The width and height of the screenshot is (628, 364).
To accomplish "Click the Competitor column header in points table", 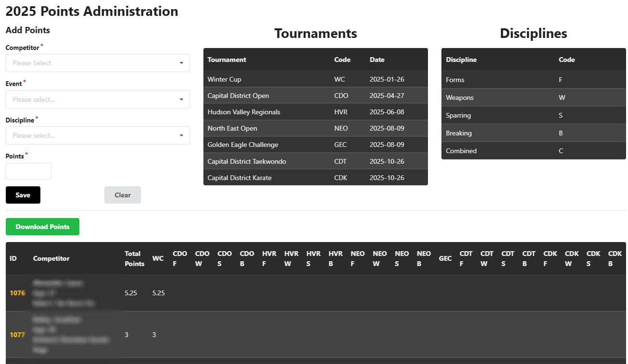I will pyautogui.click(x=51, y=258).
